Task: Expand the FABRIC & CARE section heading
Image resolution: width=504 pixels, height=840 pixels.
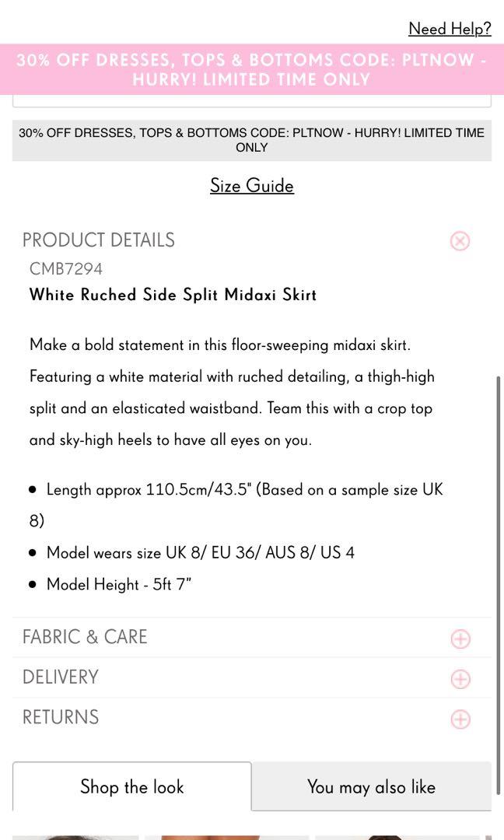Action: tap(85, 637)
